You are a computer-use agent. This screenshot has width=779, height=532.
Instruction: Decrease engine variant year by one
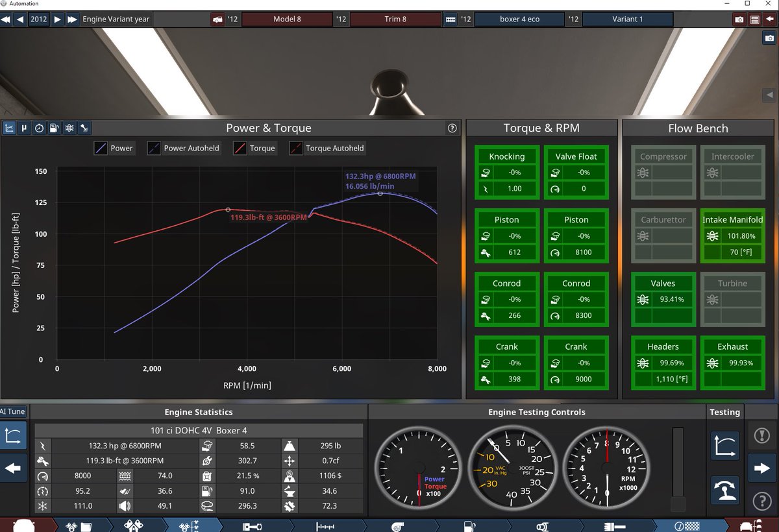pos(20,19)
